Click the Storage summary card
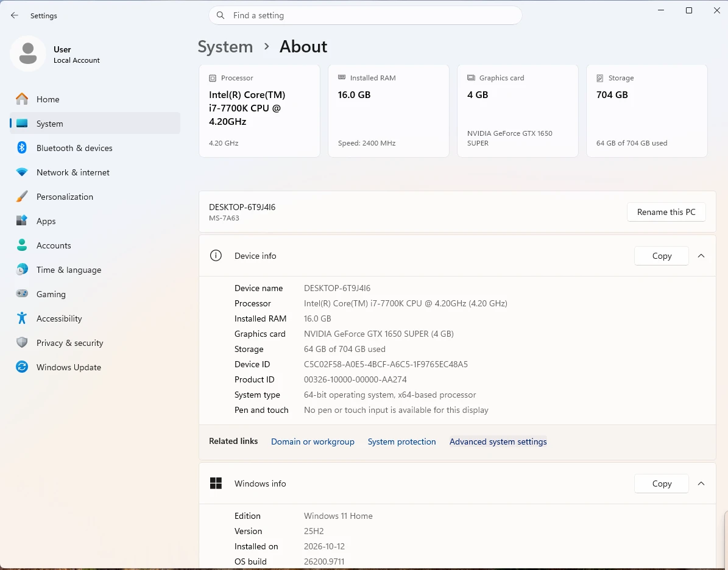728x570 pixels. click(x=647, y=111)
